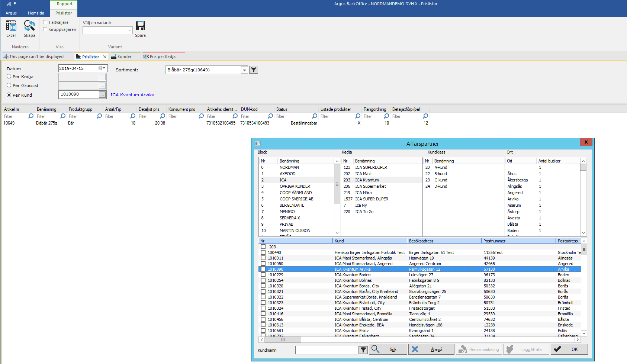The width and height of the screenshot is (627, 364).
Task: Switch to the Prislistor ribbon tab
Action: (64, 13)
